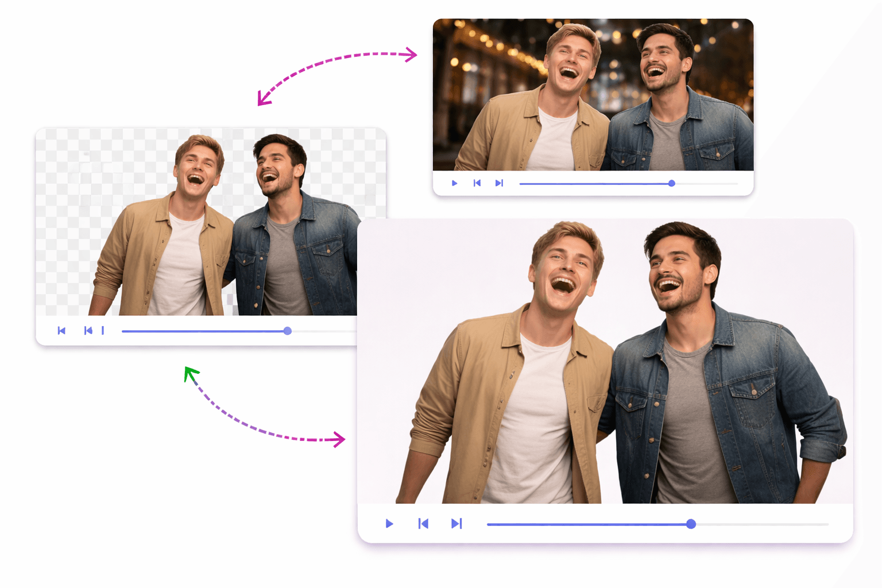Image resolution: width=882 pixels, height=588 pixels.
Task: Click skip-back icon in white-background player
Action: pos(423,524)
